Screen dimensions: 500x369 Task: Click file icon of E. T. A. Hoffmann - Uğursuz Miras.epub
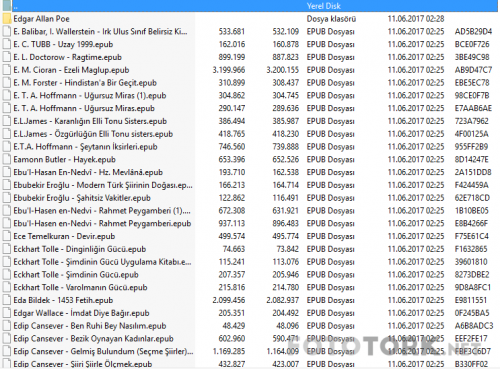(x=7, y=108)
